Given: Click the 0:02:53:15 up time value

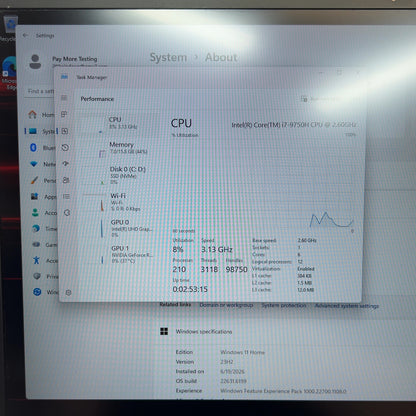Looking at the screenshot, I should (190, 289).
